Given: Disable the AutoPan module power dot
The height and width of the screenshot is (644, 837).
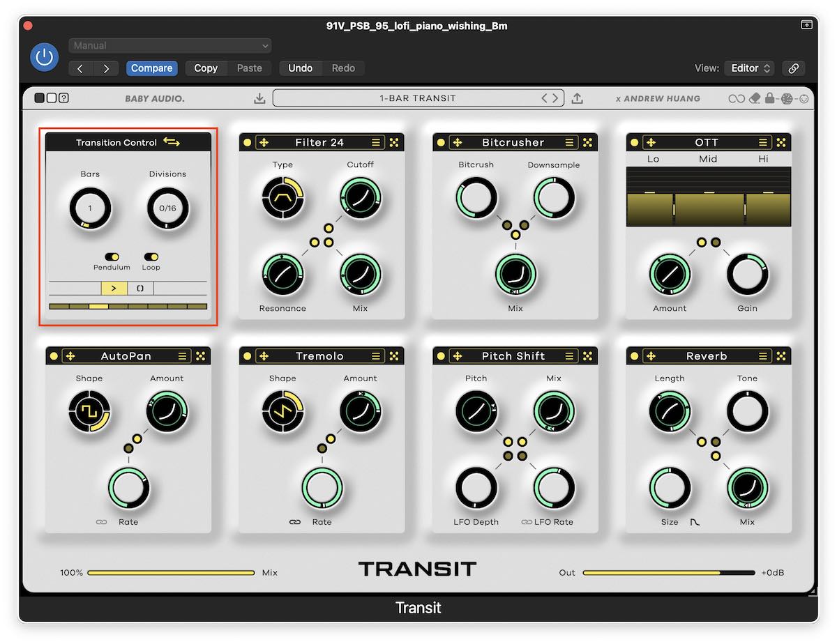Looking at the screenshot, I should point(53,356).
